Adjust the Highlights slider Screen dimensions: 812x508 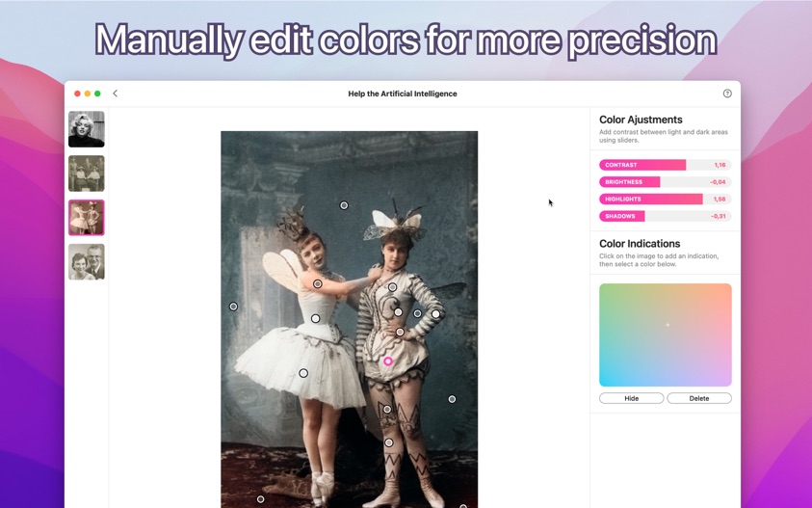(x=665, y=199)
